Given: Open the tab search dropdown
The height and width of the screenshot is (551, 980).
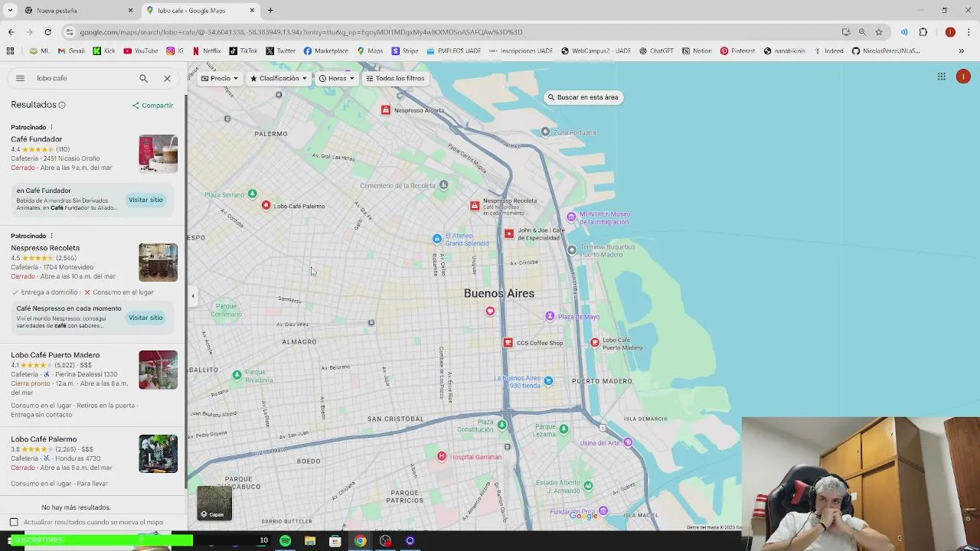Looking at the screenshot, I should pos(10,11).
